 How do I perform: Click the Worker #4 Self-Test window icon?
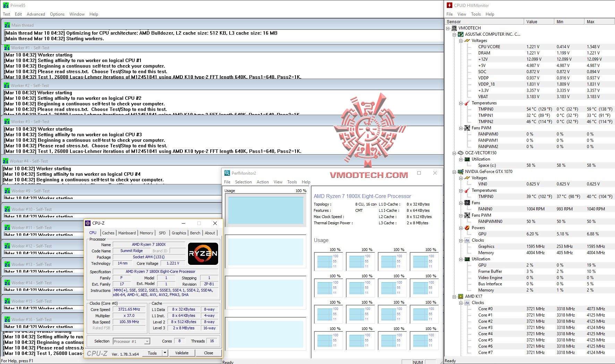(x=6, y=161)
